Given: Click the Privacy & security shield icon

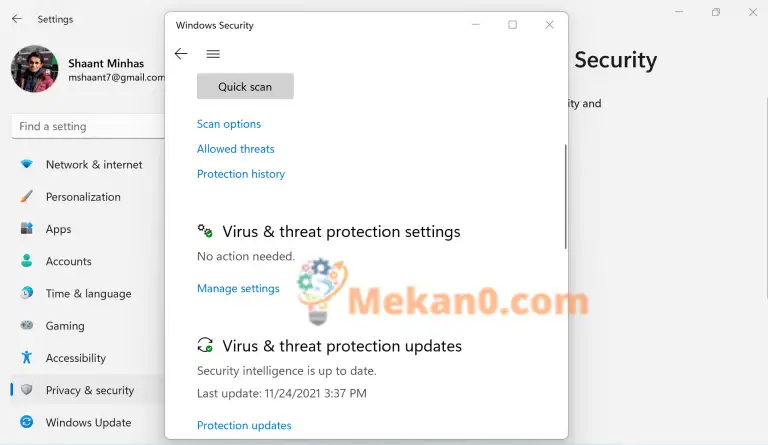Looking at the screenshot, I should pos(26,390).
